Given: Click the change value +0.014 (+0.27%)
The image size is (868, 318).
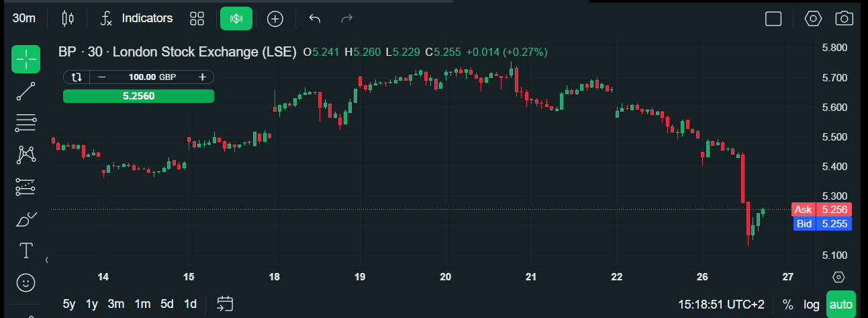Looking at the screenshot, I should click(x=507, y=52).
